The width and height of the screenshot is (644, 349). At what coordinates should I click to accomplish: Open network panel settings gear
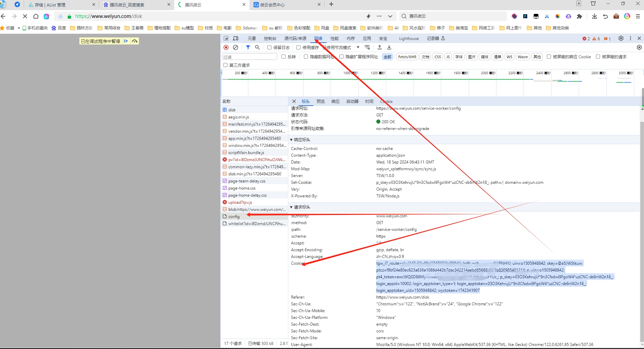click(x=639, y=47)
